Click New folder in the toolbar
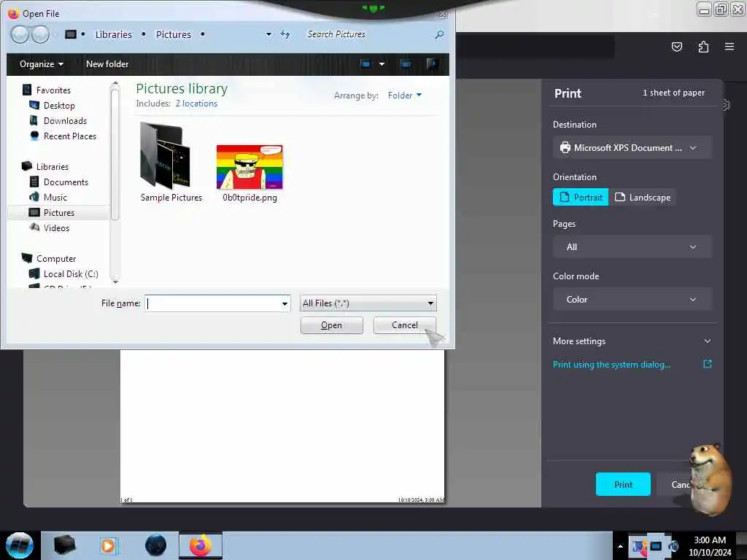Screen dimensions: 747x560 107,64
